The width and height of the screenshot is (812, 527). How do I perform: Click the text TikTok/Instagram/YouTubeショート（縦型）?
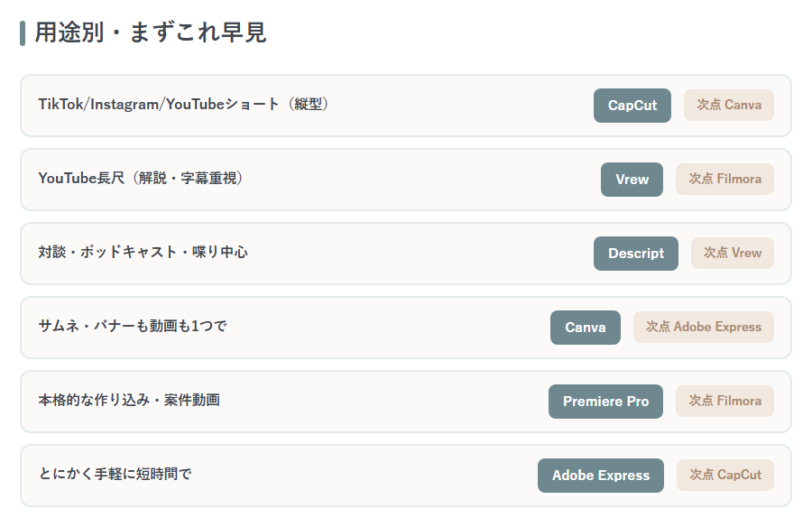click(x=183, y=105)
